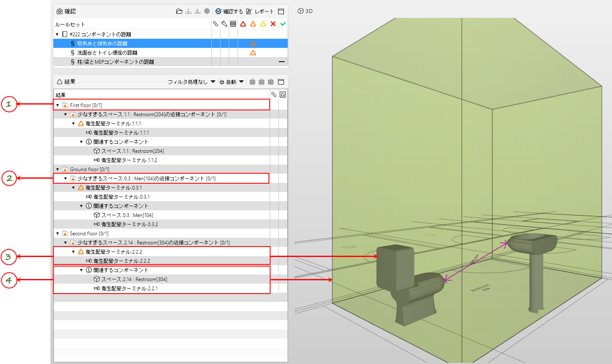
Task: Click the first download-arrow icon in checking toolbar
Action: click(188, 11)
